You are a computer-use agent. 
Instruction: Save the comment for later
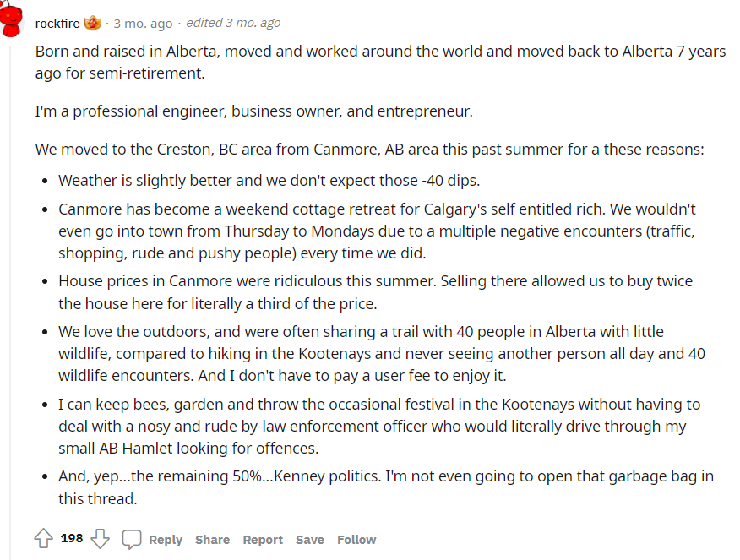pos(309,540)
